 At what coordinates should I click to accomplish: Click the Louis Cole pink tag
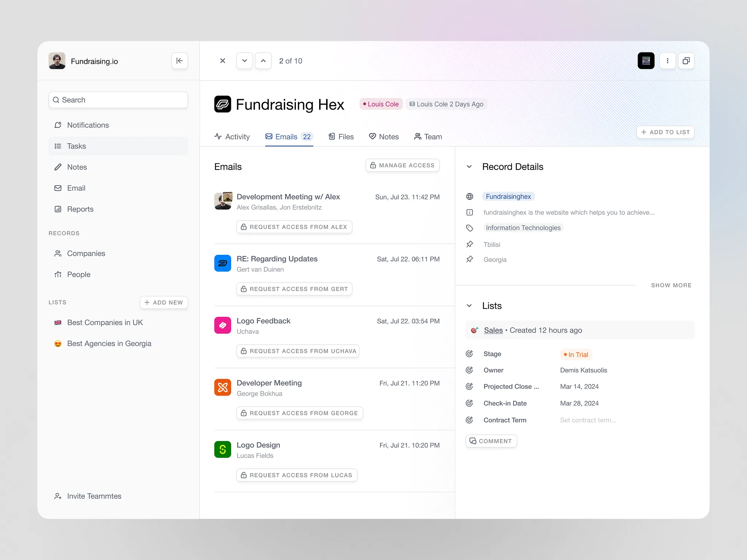(381, 104)
